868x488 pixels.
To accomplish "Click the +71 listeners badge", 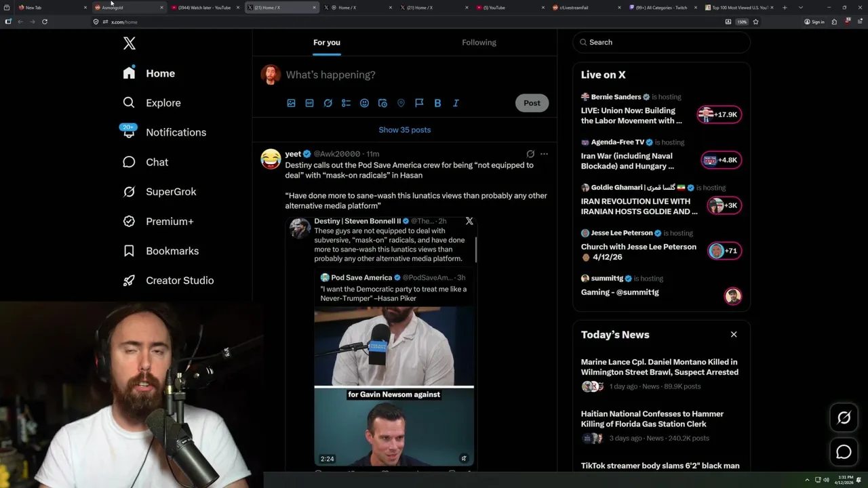I will pyautogui.click(x=724, y=251).
